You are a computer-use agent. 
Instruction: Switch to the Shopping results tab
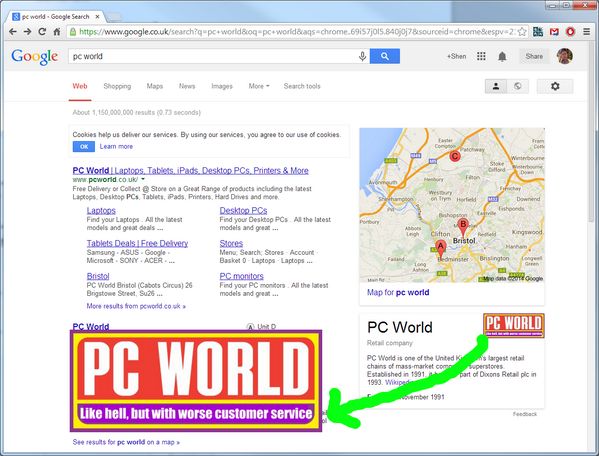pyautogui.click(x=117, y=86)
